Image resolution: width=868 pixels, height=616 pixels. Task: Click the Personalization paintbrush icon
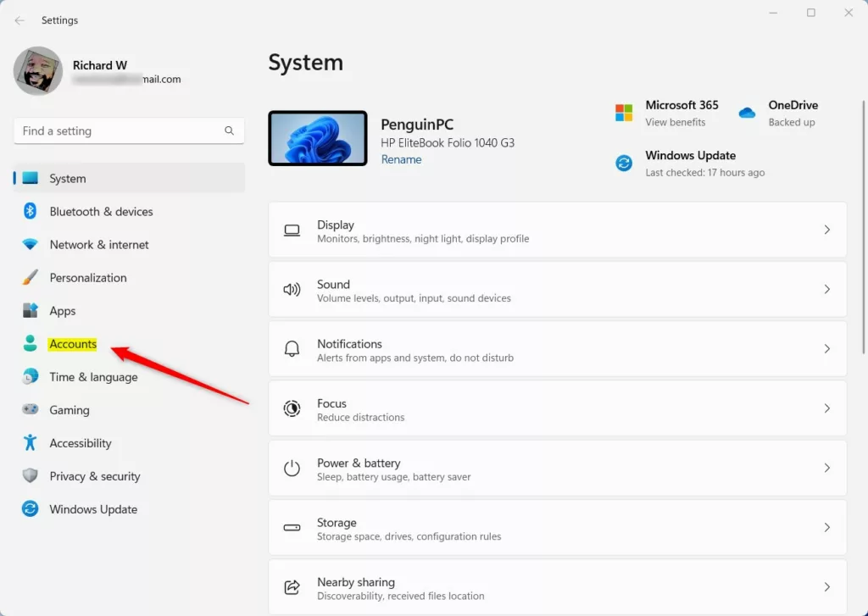click(31, 278)
